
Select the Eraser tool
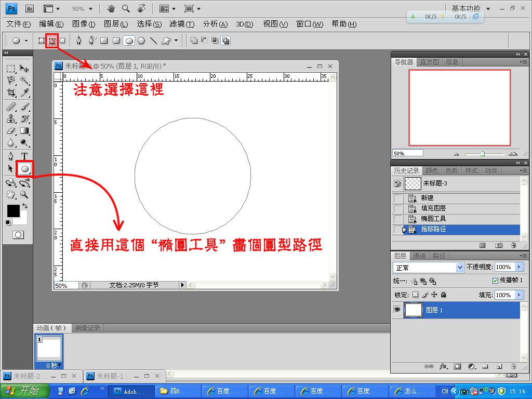coord(11,130)
